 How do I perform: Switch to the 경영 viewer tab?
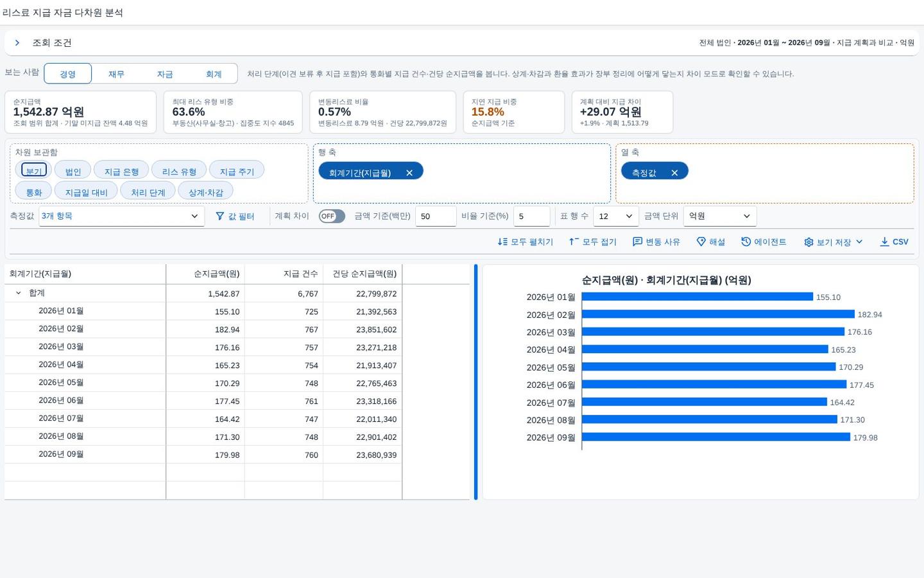pyautogui.click(x=67, y=74)
